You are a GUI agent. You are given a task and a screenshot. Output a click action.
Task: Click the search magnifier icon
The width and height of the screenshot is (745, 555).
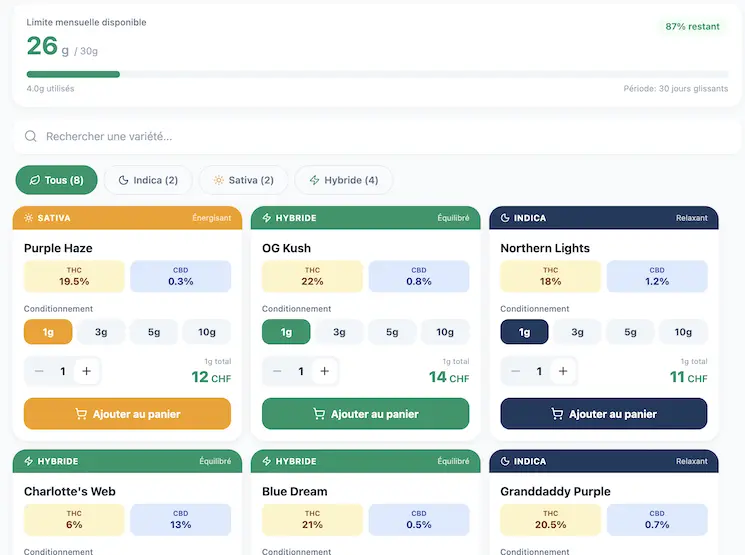pyautogui.click(x=31, y=136)
